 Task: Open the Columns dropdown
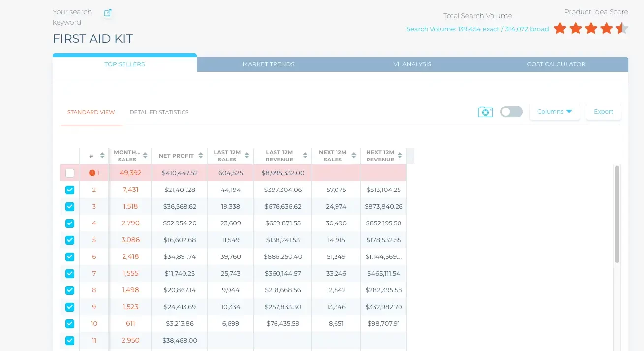pyautogui.click(x=554, y=112)
